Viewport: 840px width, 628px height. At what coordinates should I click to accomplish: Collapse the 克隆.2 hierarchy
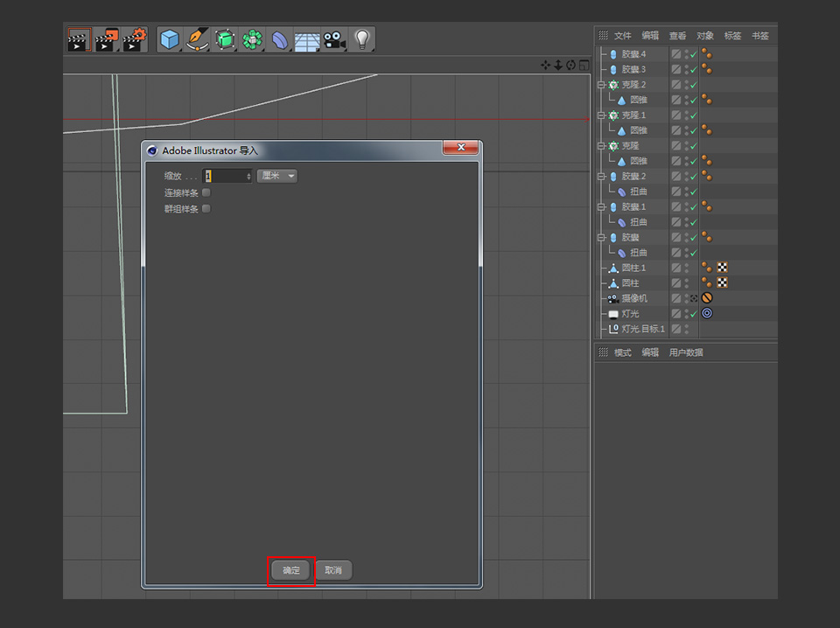point(600,84)
